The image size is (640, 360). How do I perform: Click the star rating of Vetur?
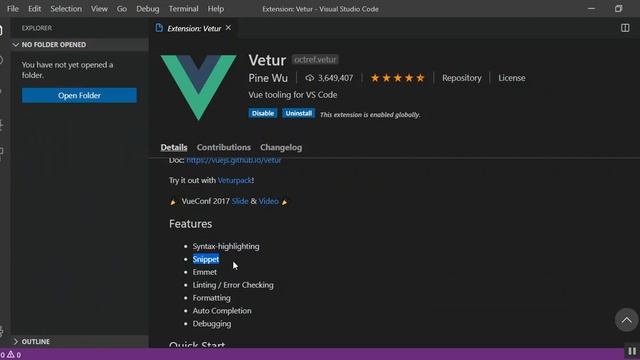coord(397,78)
